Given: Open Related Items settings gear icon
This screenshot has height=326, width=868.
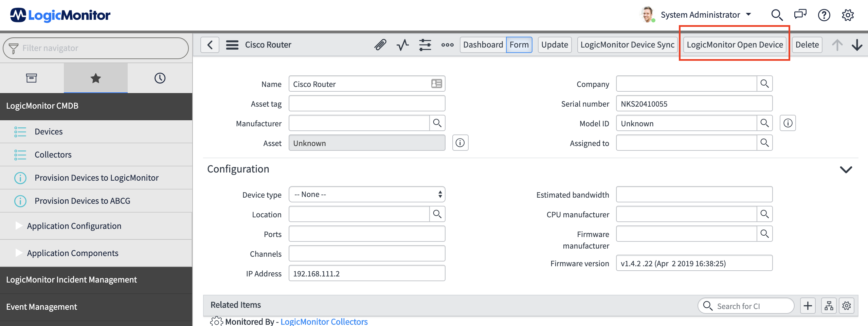Looking at the screenshot, I should tap(847, 306).
